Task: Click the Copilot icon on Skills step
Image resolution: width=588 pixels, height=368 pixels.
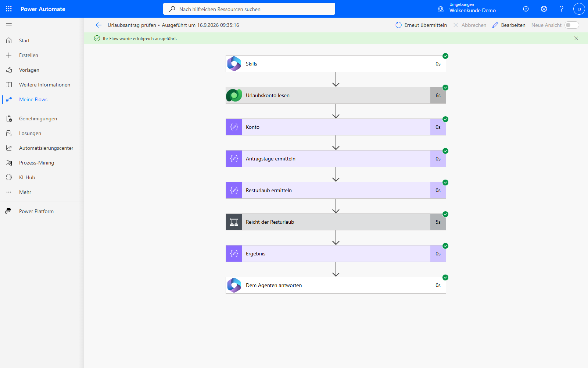Action: (x=234, y=64)
